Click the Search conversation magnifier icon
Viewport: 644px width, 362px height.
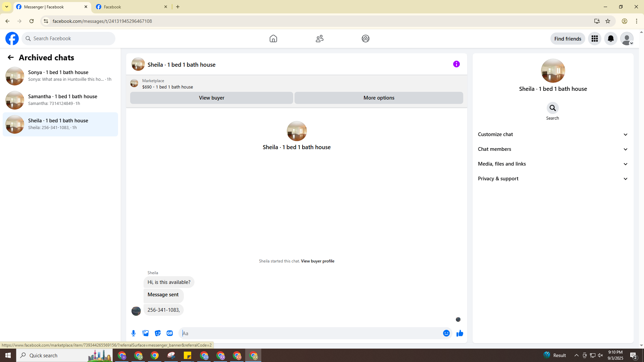[x=553, y=108]
